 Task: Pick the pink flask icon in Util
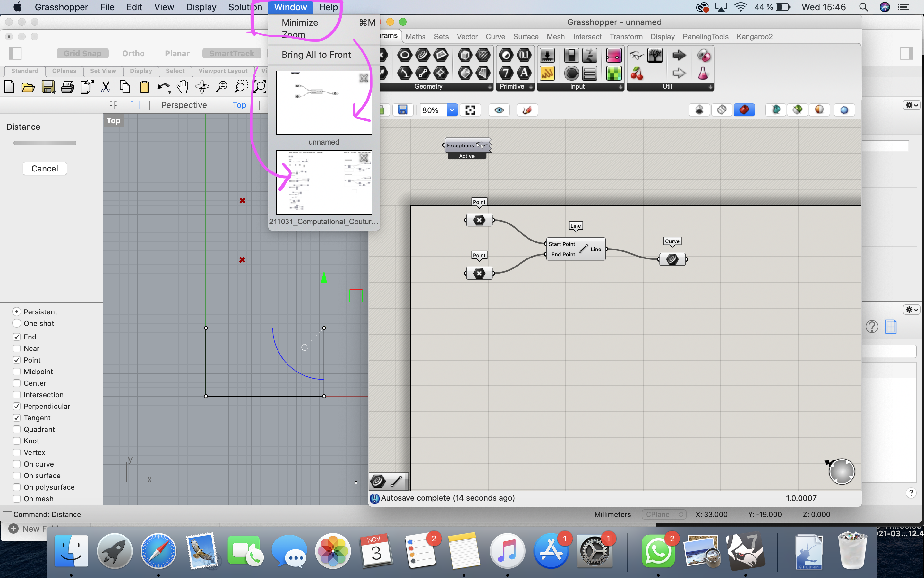click(x=703, y=73)
